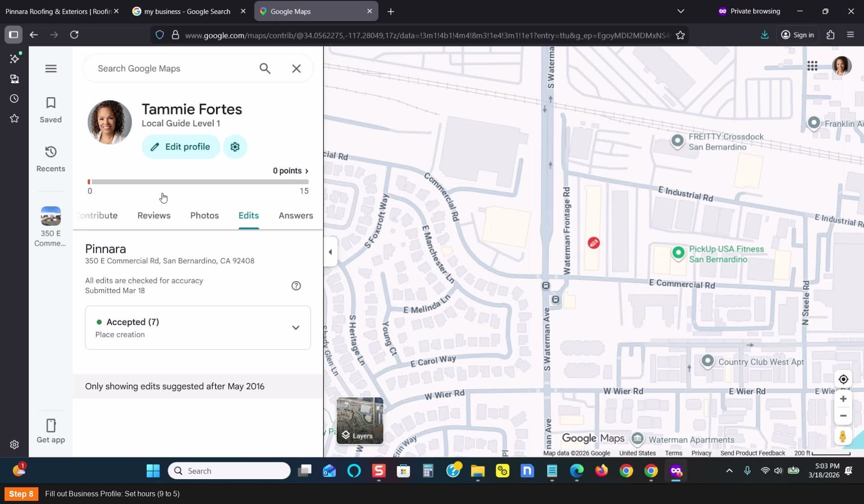
Task: Click the Edit profile button
Action: 181,147
